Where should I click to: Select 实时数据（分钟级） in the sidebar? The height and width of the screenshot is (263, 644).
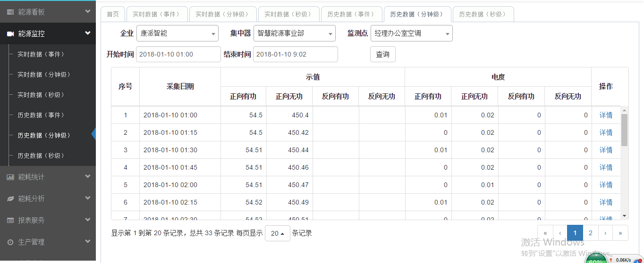tap(44, 74)
